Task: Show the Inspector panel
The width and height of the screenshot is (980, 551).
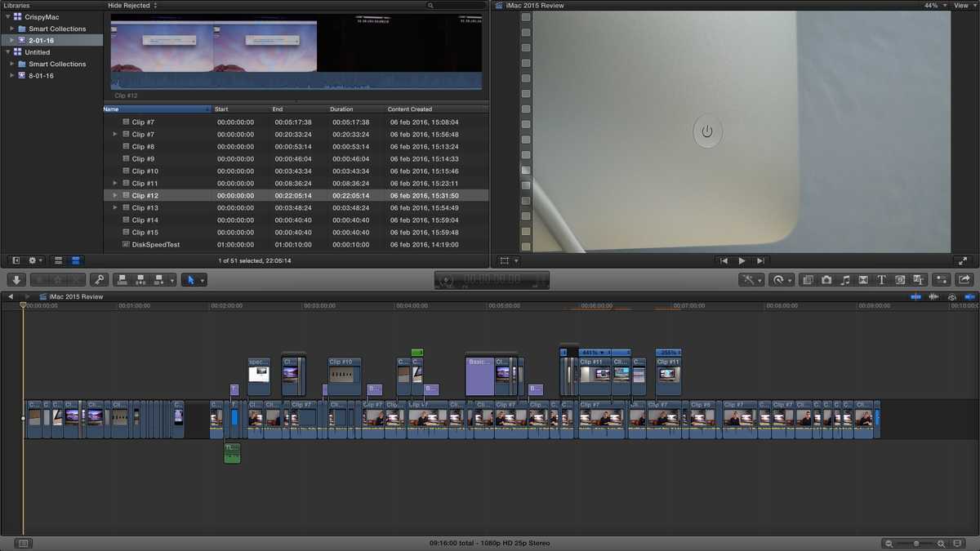Action: coord(942,280)
